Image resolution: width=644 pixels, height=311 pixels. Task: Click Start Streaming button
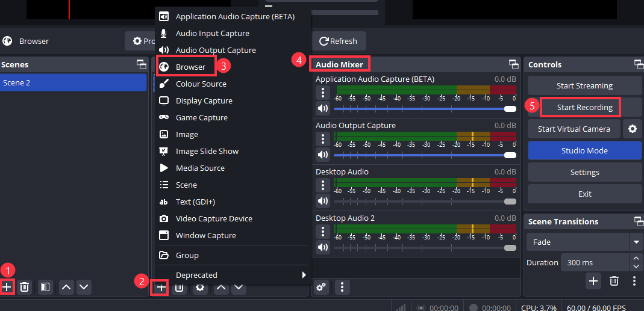point(584,86)
